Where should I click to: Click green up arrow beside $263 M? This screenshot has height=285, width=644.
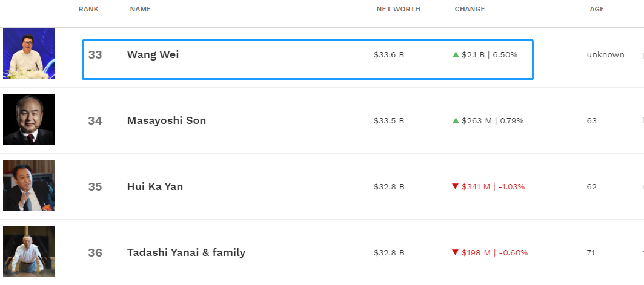pyautogui.click(x=456, y=120)
